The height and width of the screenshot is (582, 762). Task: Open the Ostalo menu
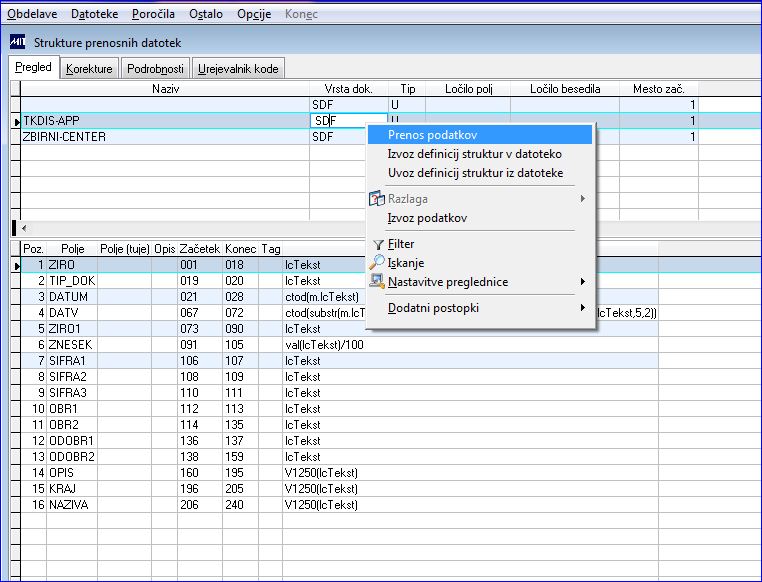coord(206,14)
